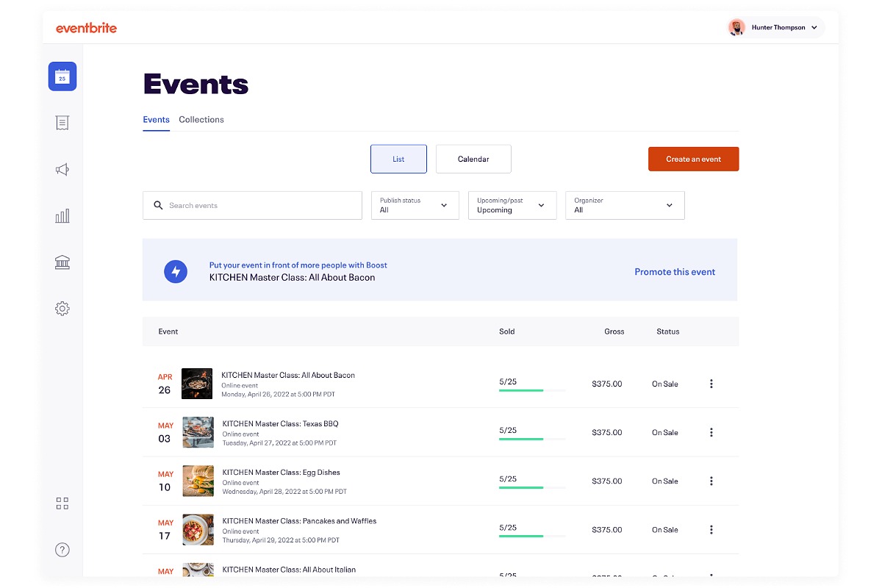The image size is (882, 588).
Task: Click On Sale status for Egg Dishes
Action: click(665, 481)
